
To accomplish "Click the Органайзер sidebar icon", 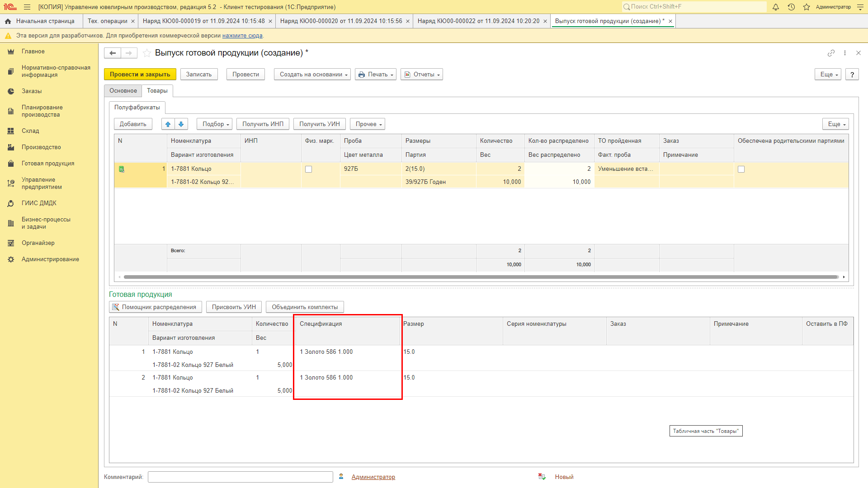I will click(11, 243).
